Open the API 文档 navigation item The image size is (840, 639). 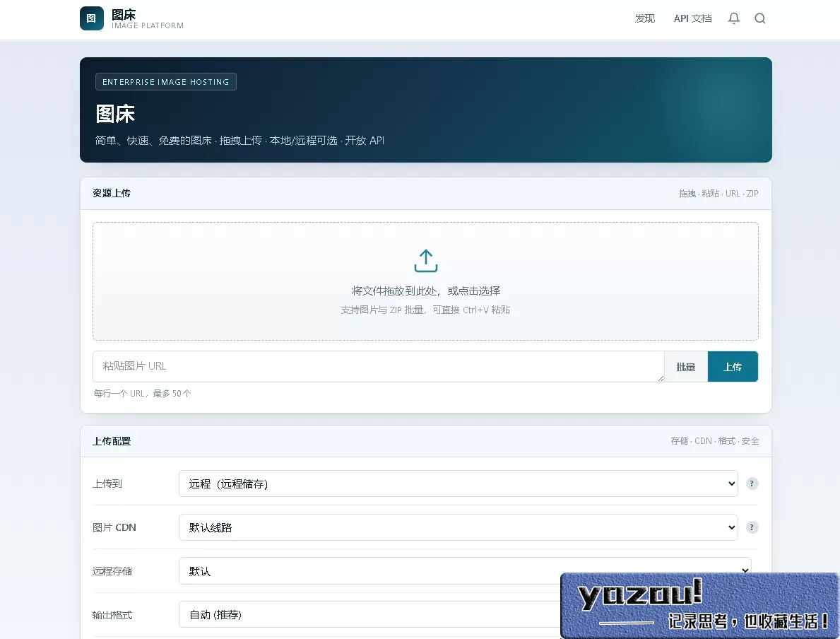[x=692, y=18]
